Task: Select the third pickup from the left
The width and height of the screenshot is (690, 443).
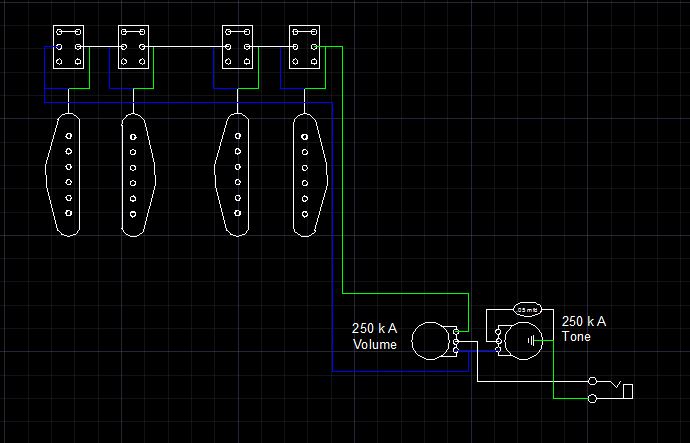Action: point(232,175)
